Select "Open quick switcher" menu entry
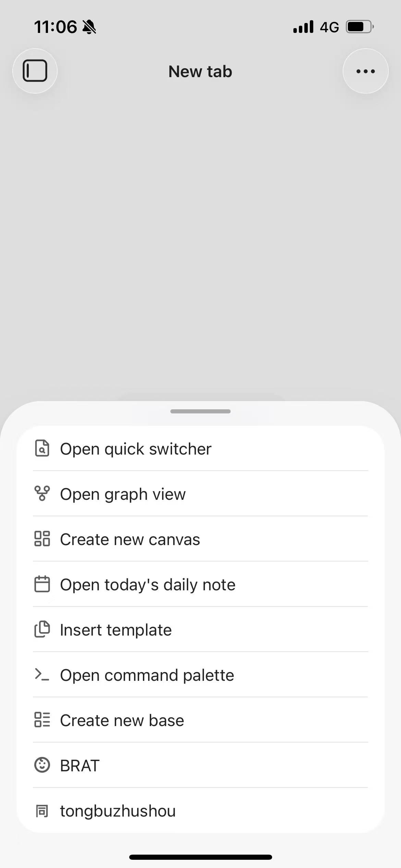The height and width of the screenshot is (868, 401). (x=136, y=449)
